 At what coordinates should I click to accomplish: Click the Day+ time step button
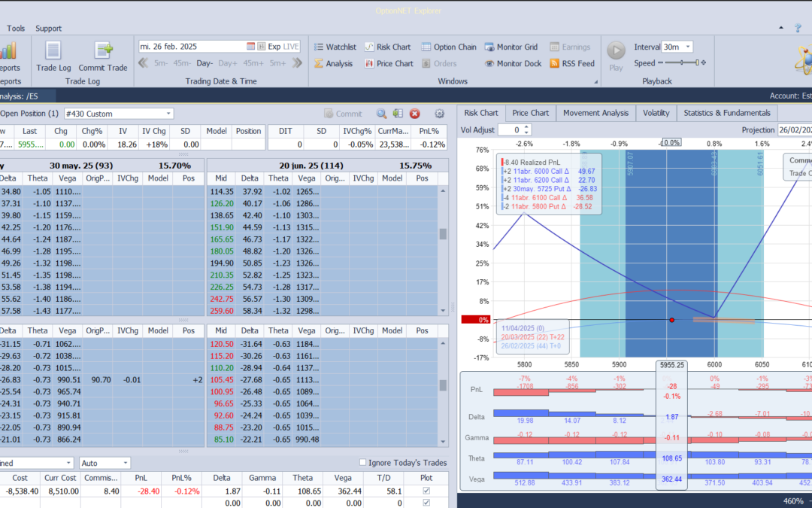[227, 63]
